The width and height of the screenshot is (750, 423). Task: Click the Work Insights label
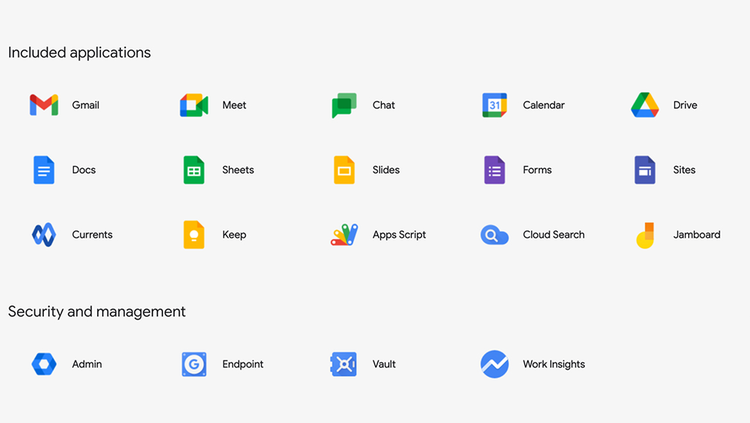pos(553,365)
